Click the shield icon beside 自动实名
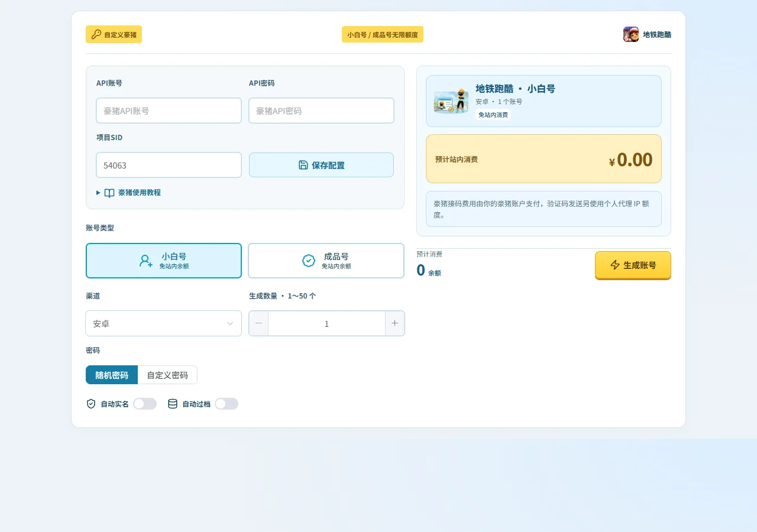 point(91,404)
